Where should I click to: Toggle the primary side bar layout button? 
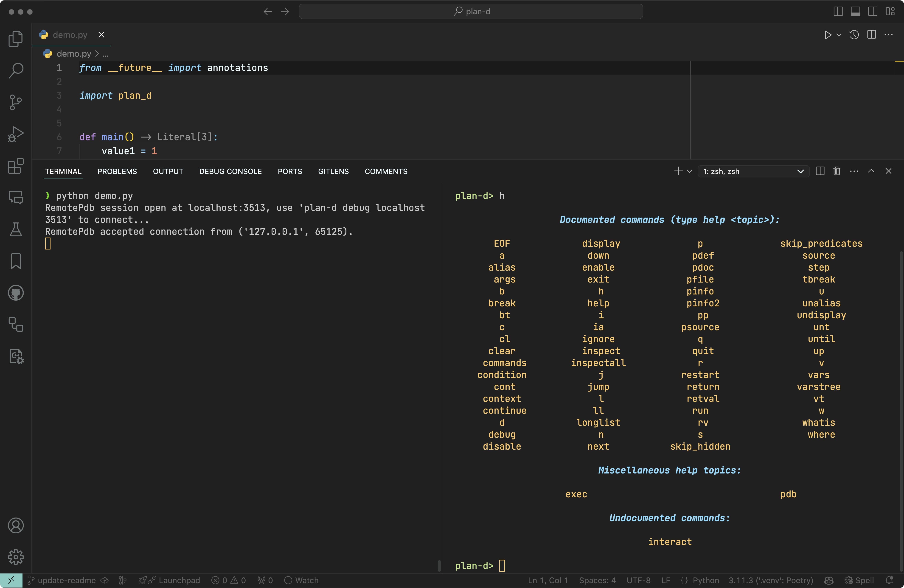(838, 11)
